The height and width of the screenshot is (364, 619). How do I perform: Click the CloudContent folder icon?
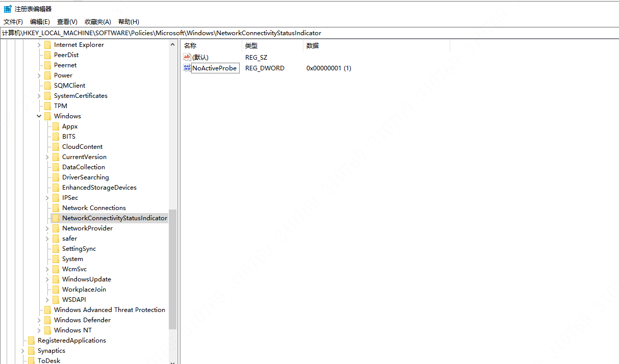tap(56, 147)
